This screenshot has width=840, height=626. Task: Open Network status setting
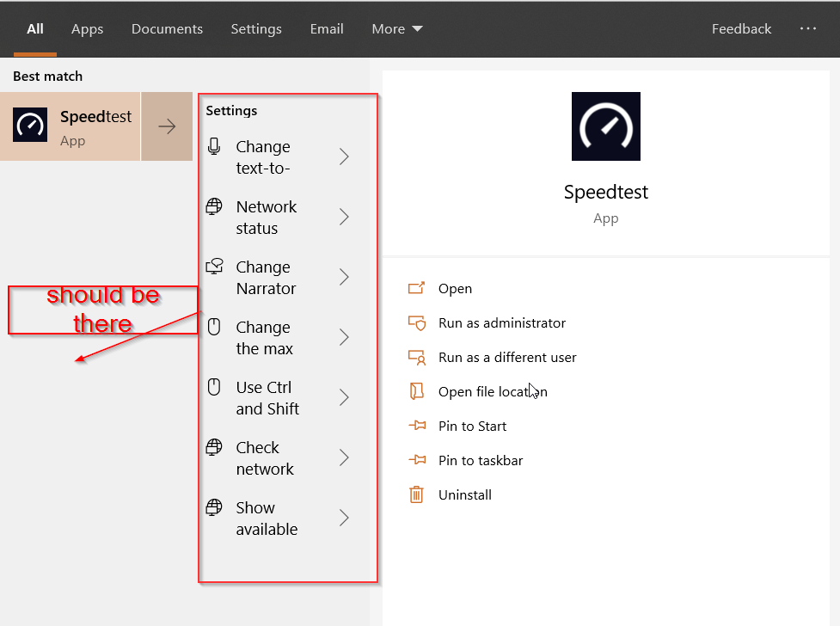[278, 217]
